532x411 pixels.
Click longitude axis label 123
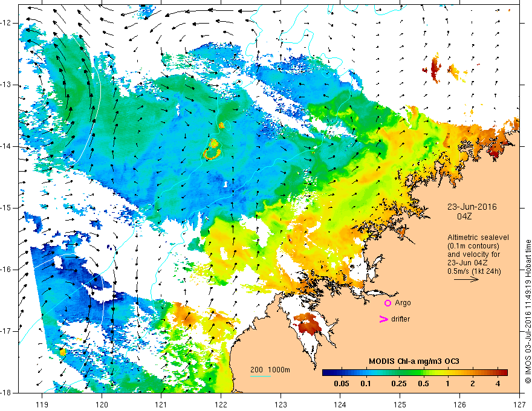pyautogui.click(x=281, y=404)
